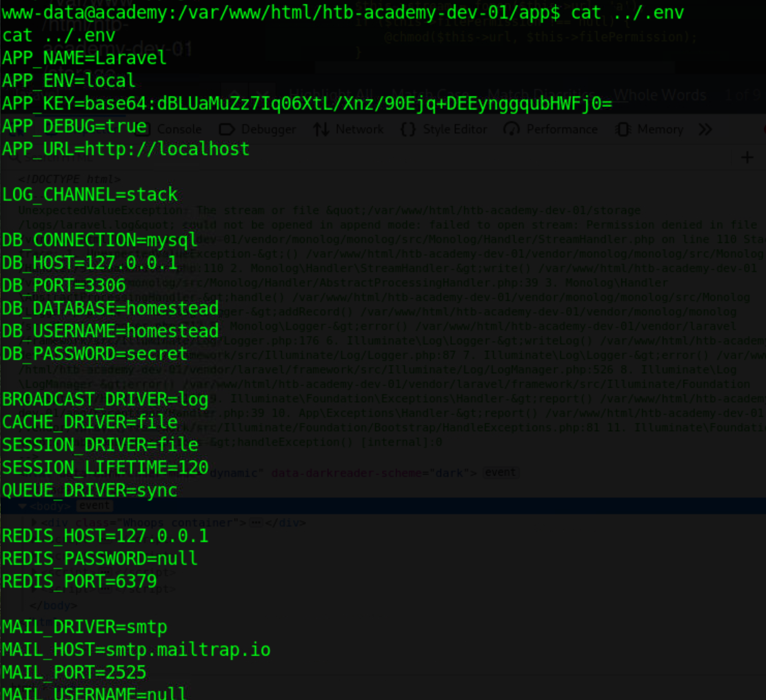
Task: Click the terminal prompt line with cat ../.env
Action: 343,12
